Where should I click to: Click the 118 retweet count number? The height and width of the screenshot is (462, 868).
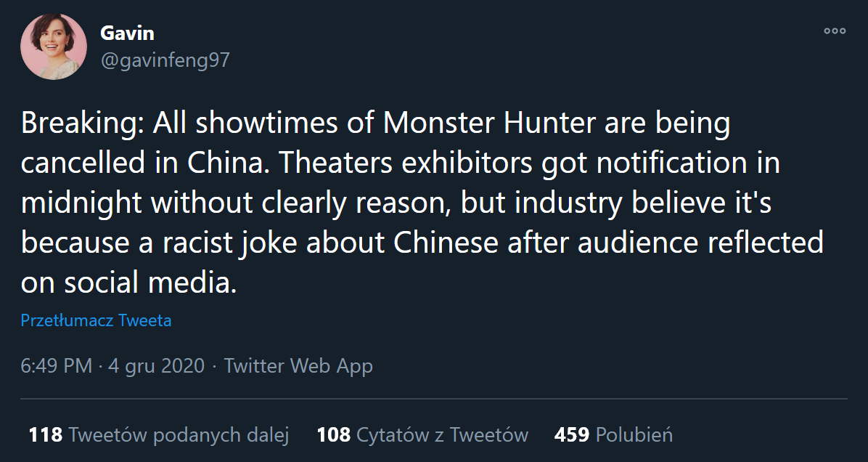pyautogui.click(x=45, y=435)
